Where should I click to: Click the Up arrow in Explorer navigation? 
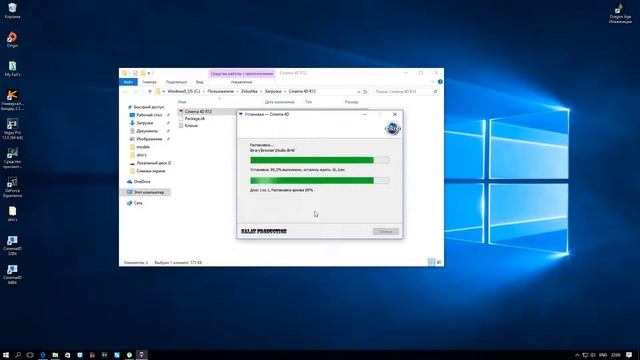pyautogui.click(x=150, y=91)
